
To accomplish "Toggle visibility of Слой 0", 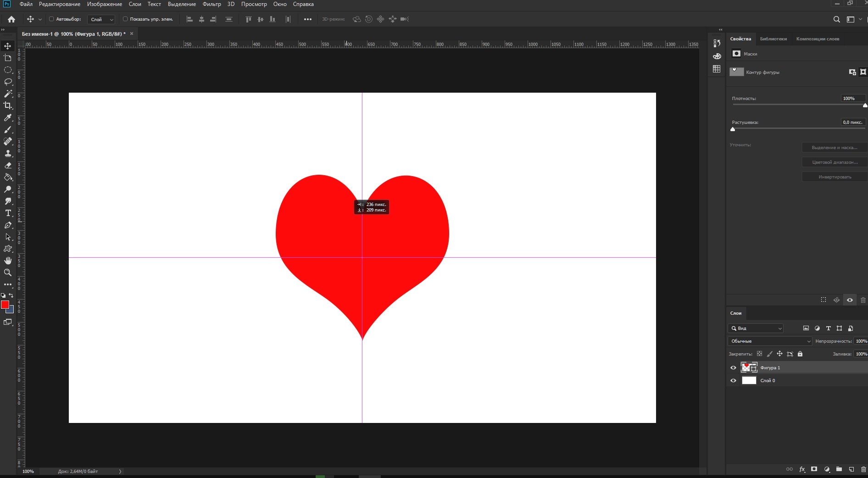I will 733,380.
